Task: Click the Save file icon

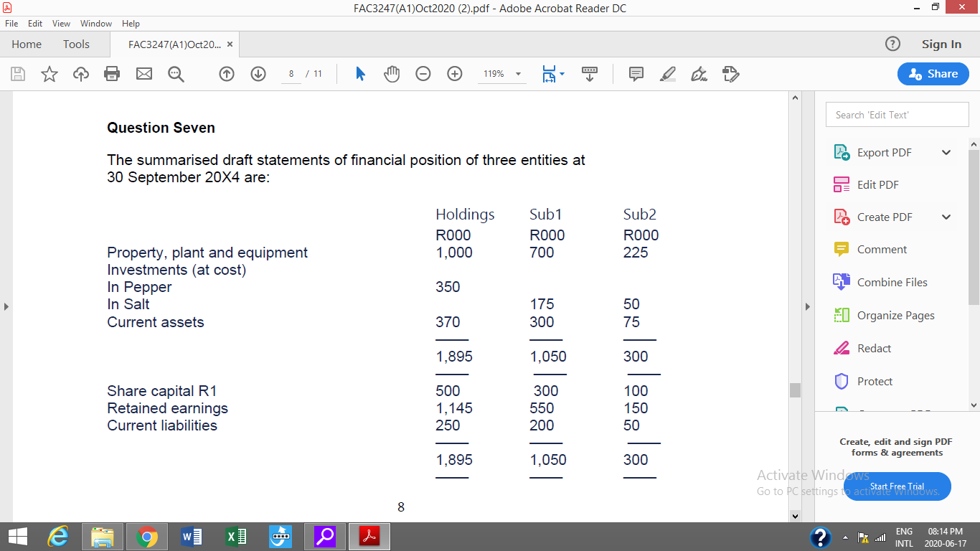Action: (x=18, y=74)
